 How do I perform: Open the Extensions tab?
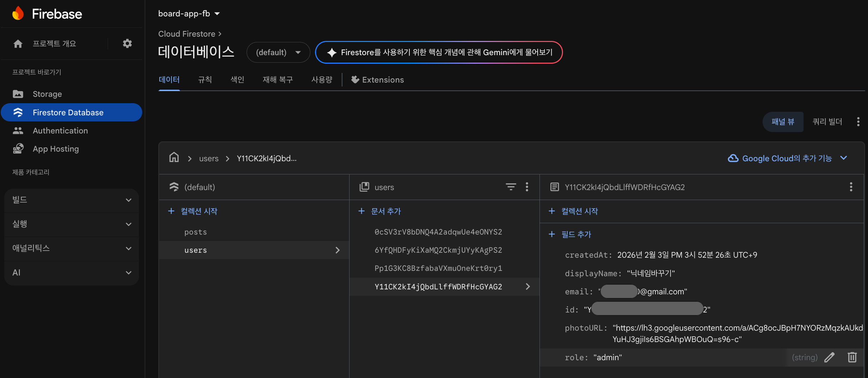[x=378, y=80]
